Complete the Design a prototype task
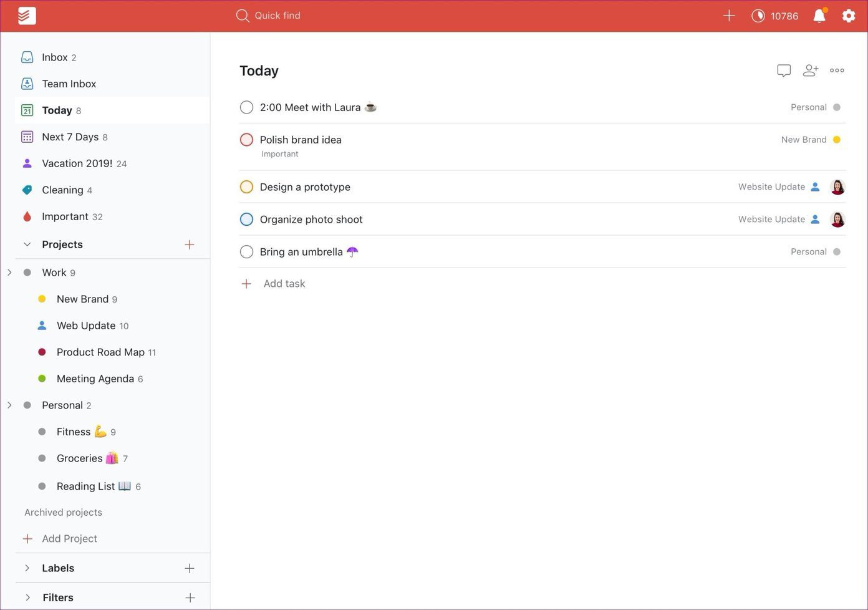This screenshot has height=610, width=868. point(246,187)
